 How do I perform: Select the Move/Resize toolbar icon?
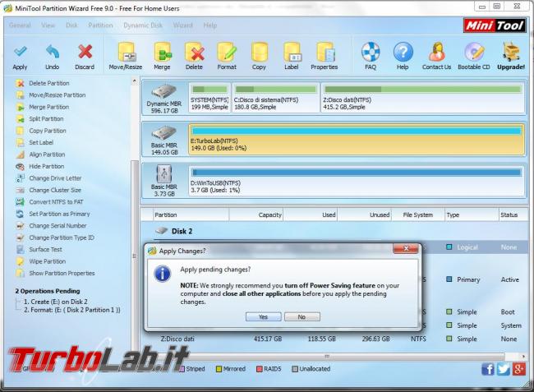click(x=126, y=52)
